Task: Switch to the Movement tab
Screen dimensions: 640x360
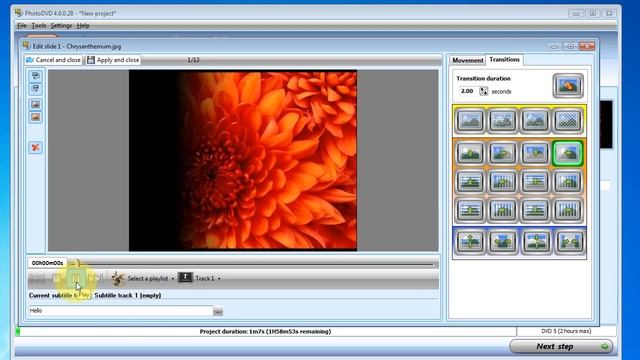Action: [x=468, y=60]
